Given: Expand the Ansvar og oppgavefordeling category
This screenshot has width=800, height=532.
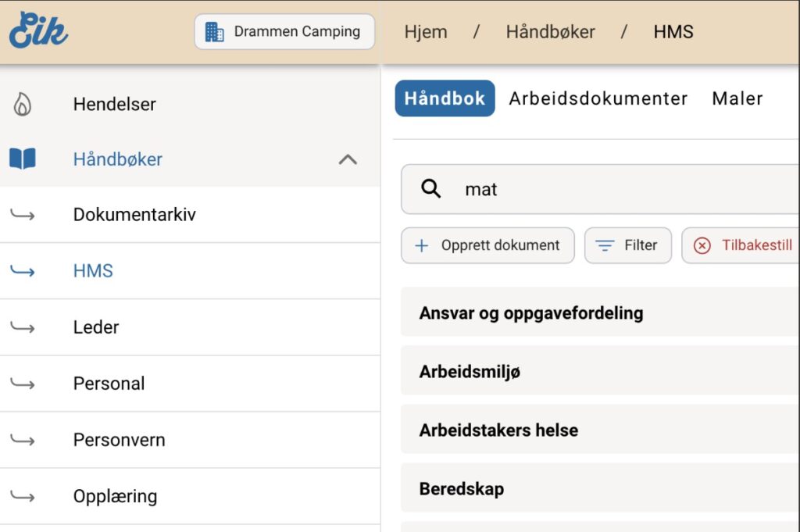Looking at the screenshot, I should [x=531, y=312].
